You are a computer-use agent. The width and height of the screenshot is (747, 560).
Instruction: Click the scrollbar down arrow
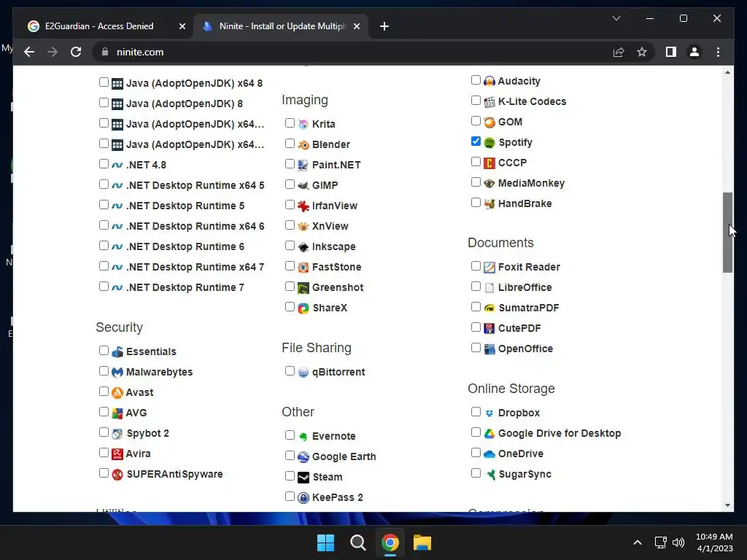click(727, 505)
